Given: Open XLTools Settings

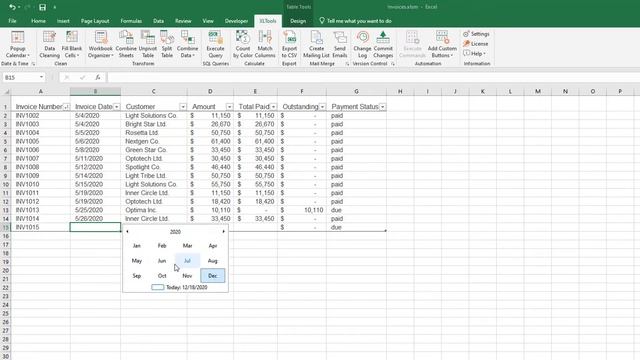Looking at the screenshot, I should (x=476, y=34).
